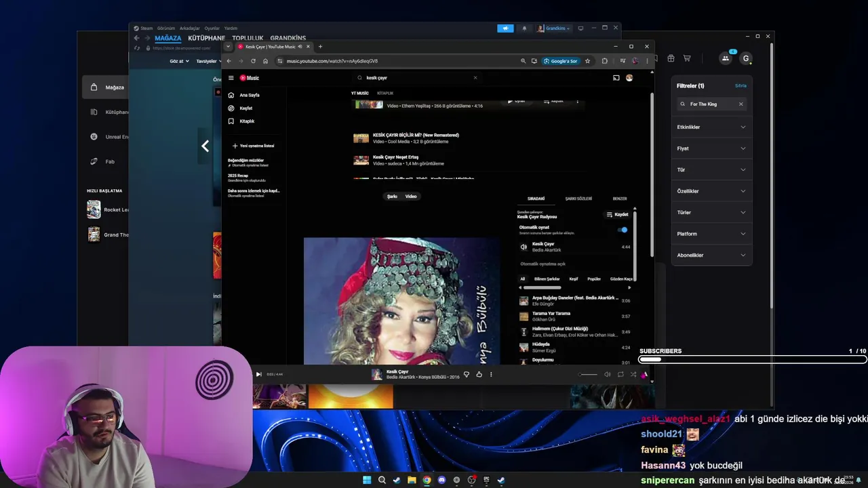
Task: Mute the YouTube Music player volume
Action: (608, 374)
